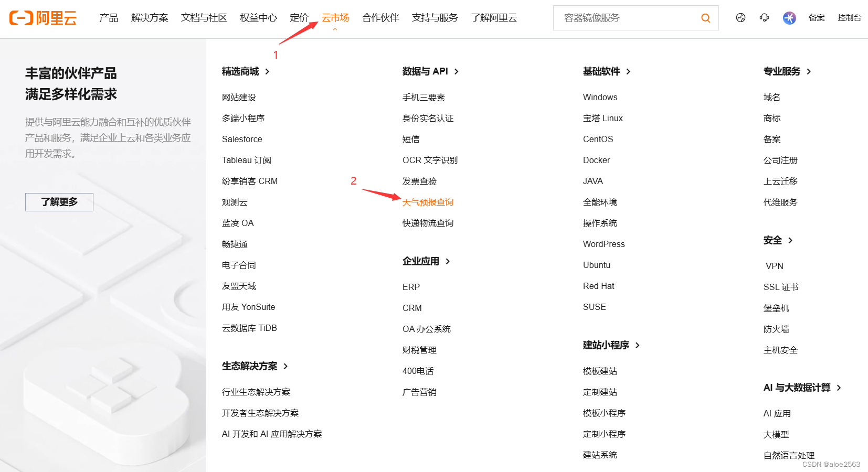Open 定制小程序 link
868x472 pixels.
pyautogui.click(x=604, y=434)
